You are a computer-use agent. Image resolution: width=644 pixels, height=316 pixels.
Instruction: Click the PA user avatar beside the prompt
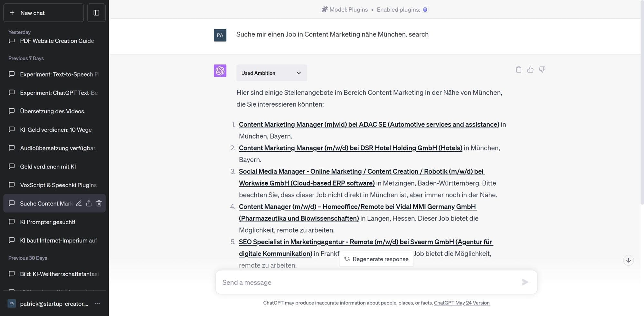220,35
